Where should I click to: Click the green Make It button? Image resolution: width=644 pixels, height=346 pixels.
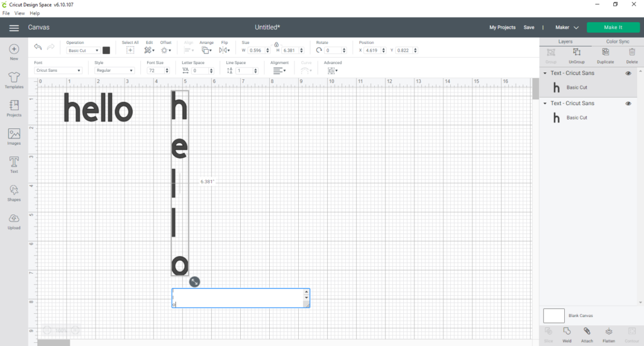pyautogui.click(x=613, y=27)
